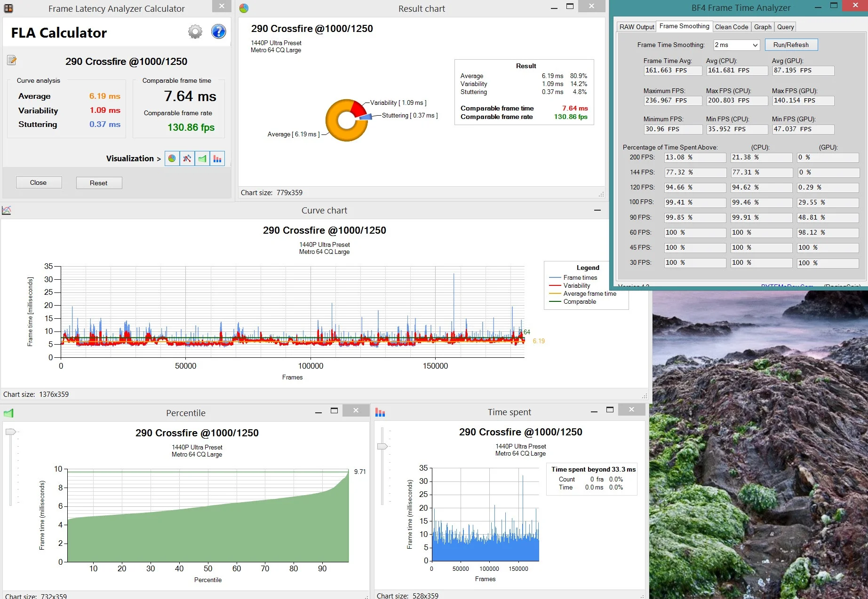Screen dimensions: 868x599
Task: Click the Max FPS (CPU) 200.803 FPS field
Action: coord(737,101)
